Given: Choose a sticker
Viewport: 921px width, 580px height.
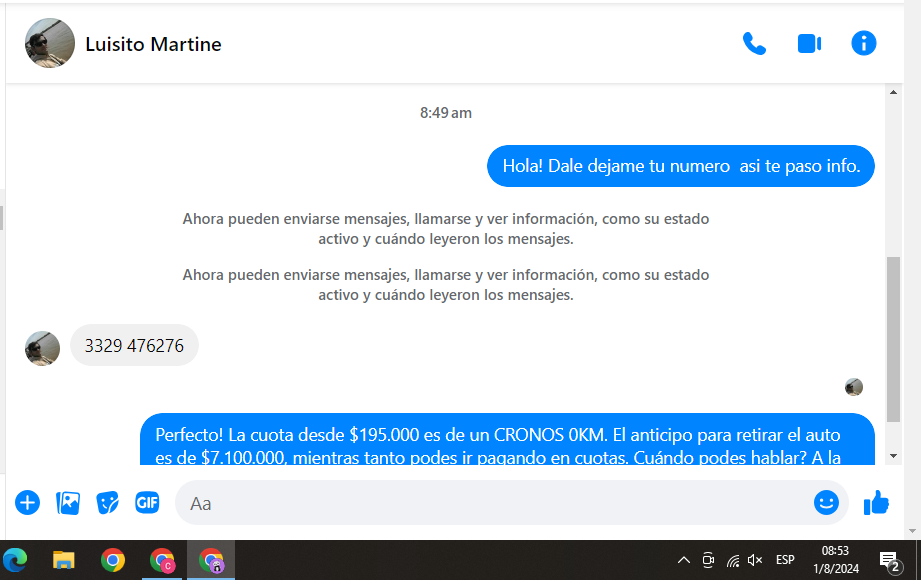Looking at the screenshot, I should pyautogui.click(x=107, y=503).
